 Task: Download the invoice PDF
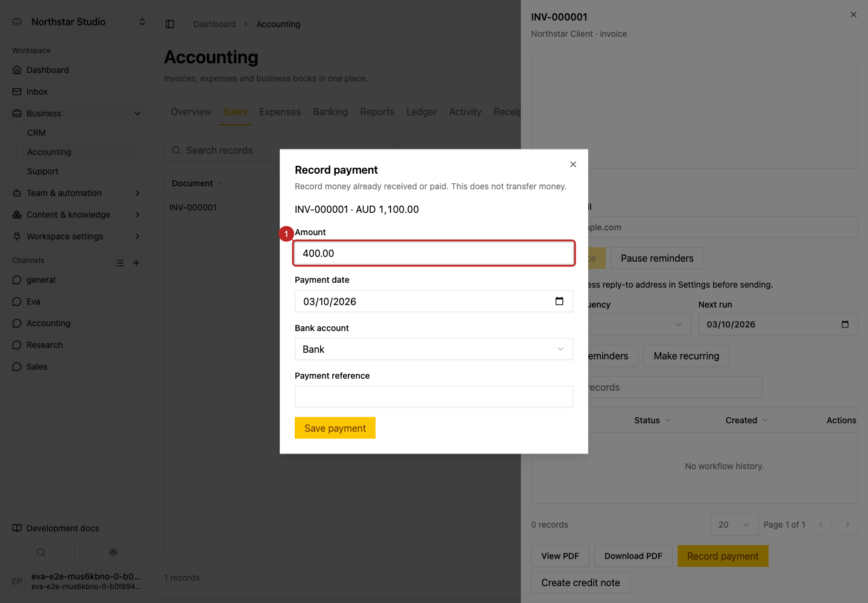pos(633,556)
